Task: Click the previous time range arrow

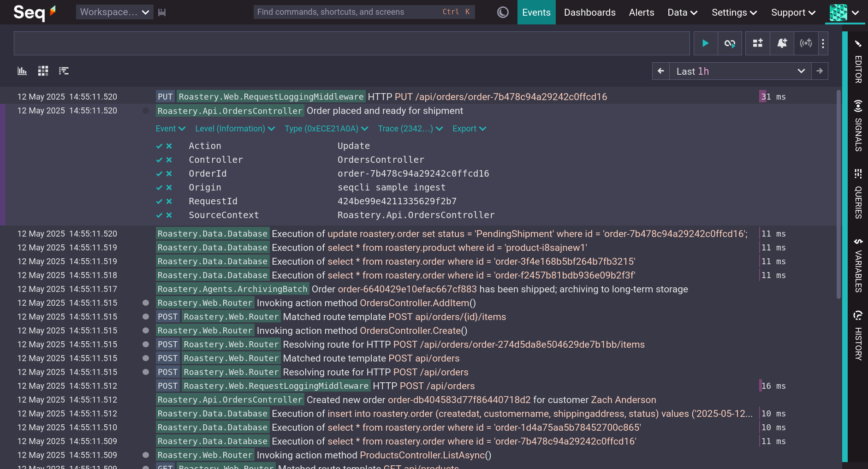Action: 661,71
